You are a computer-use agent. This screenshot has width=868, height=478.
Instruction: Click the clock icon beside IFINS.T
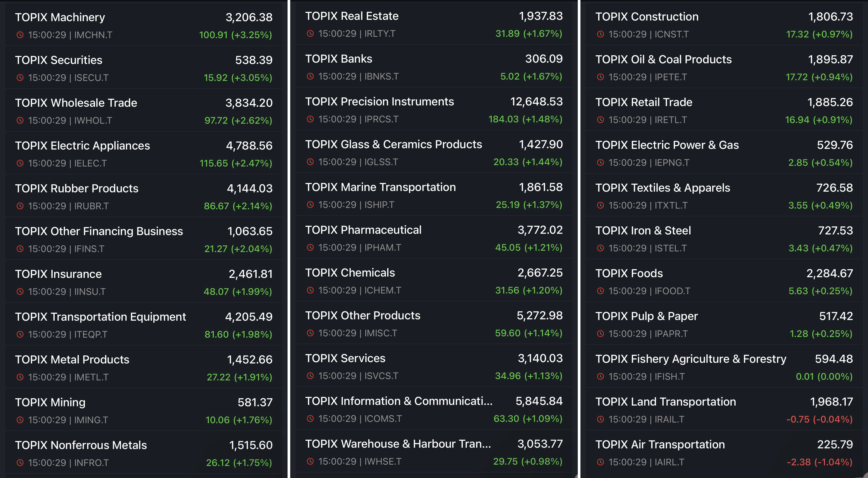coord(20,249)
